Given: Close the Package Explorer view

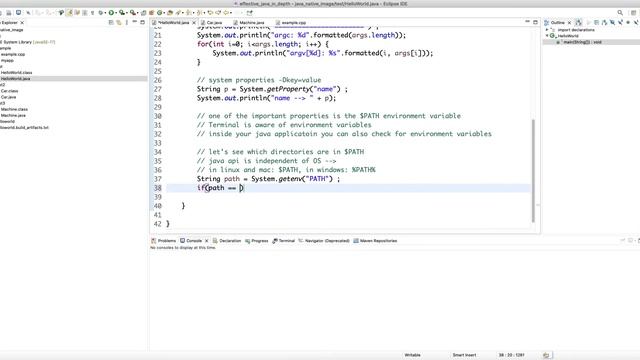Looking at the screenshot, I should click(22, 22).
